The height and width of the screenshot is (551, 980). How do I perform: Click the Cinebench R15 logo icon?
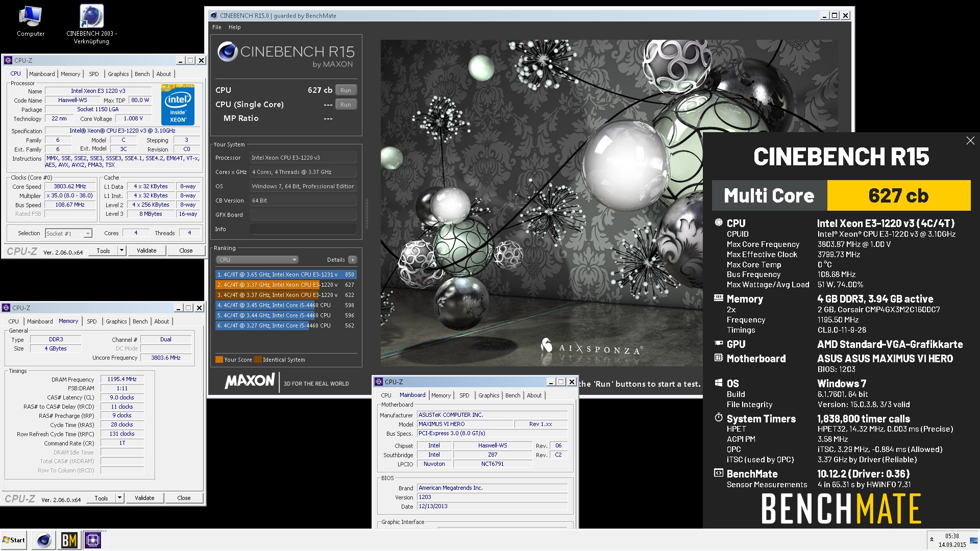point(227,52)
